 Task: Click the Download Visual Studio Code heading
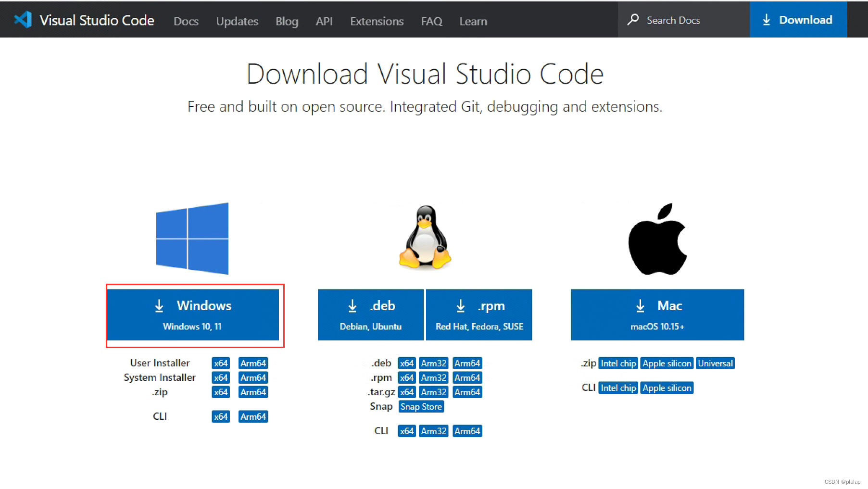pos(425,74)
